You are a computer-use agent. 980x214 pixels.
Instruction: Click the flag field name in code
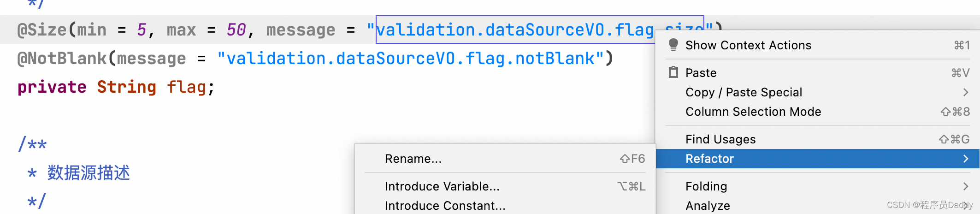tap(186, 87)
